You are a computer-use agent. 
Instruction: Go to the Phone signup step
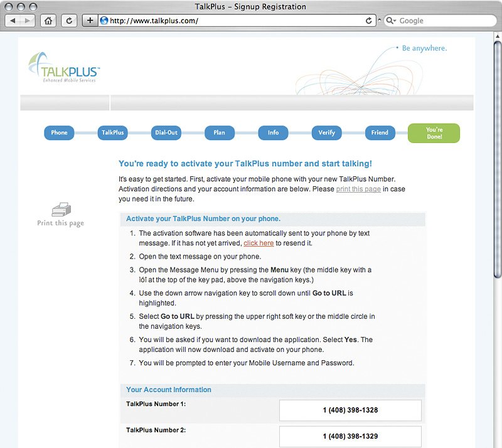(59, 132)
